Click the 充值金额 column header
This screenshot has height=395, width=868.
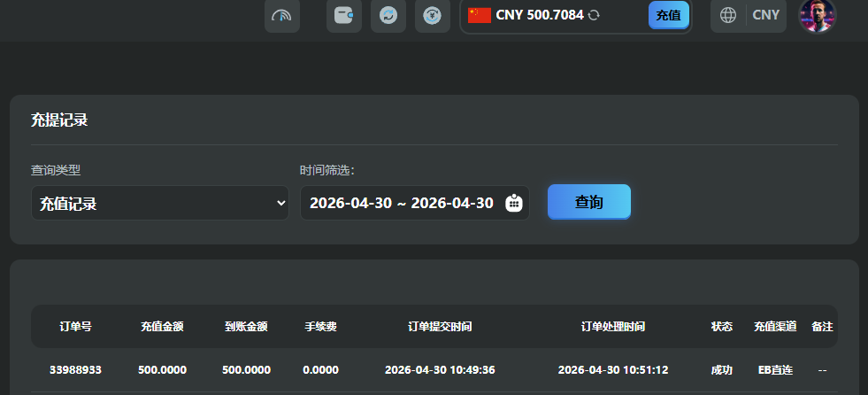pyautogui.click(x=162, y=327)
